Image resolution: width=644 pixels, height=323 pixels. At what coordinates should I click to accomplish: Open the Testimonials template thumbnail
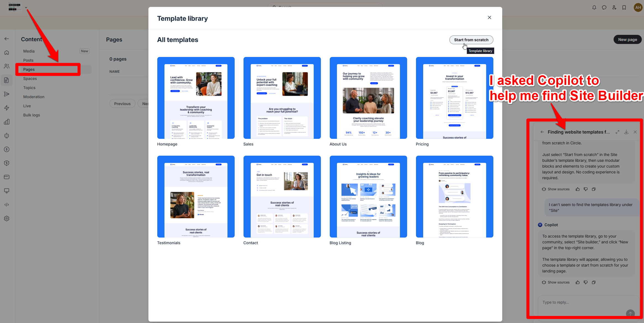(x=196, y=197)
